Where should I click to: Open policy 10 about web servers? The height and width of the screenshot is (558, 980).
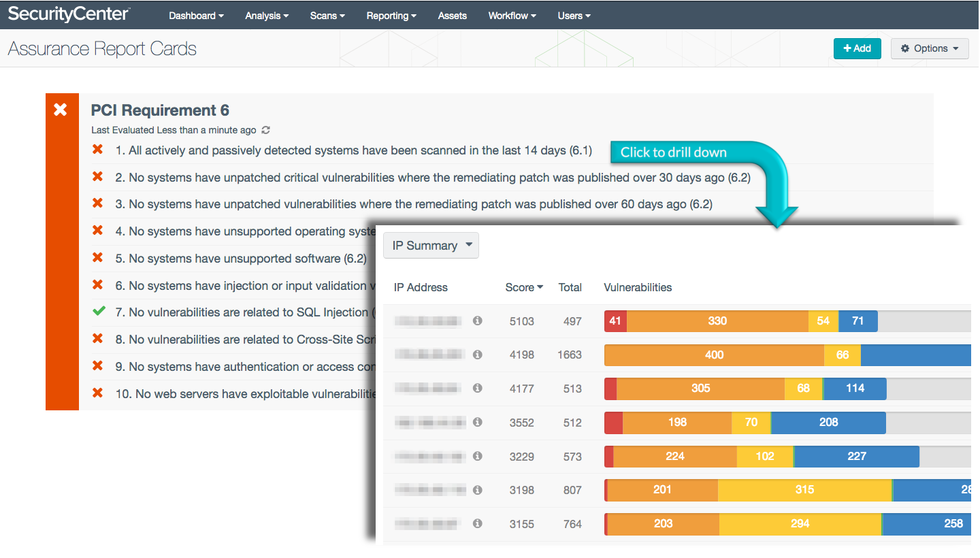(x=246, y=394)
